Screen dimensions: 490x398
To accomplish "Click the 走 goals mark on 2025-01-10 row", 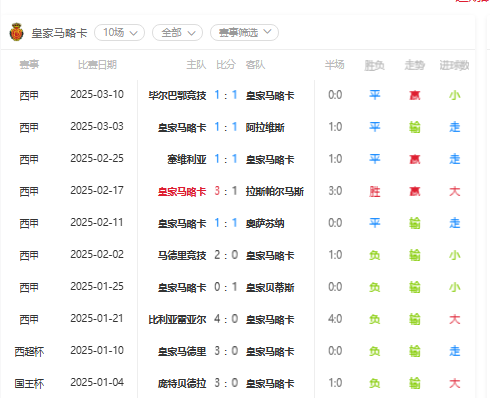I will click(x=454, y=351).
